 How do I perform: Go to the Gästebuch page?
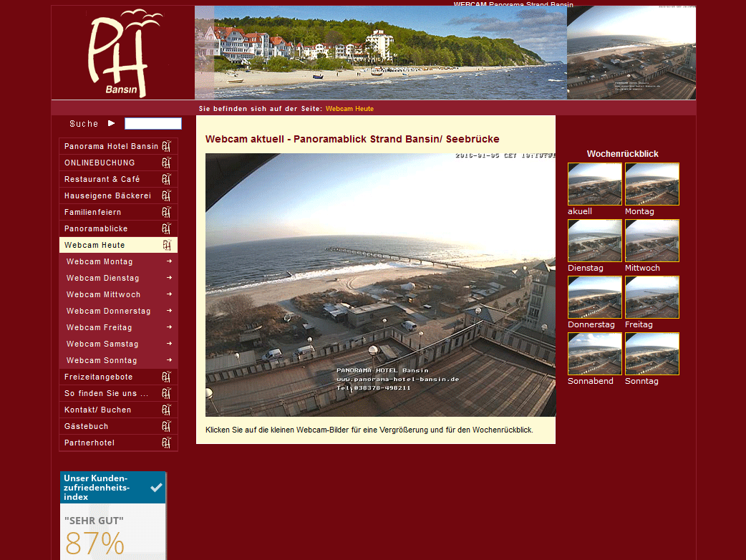coord(87,426)
